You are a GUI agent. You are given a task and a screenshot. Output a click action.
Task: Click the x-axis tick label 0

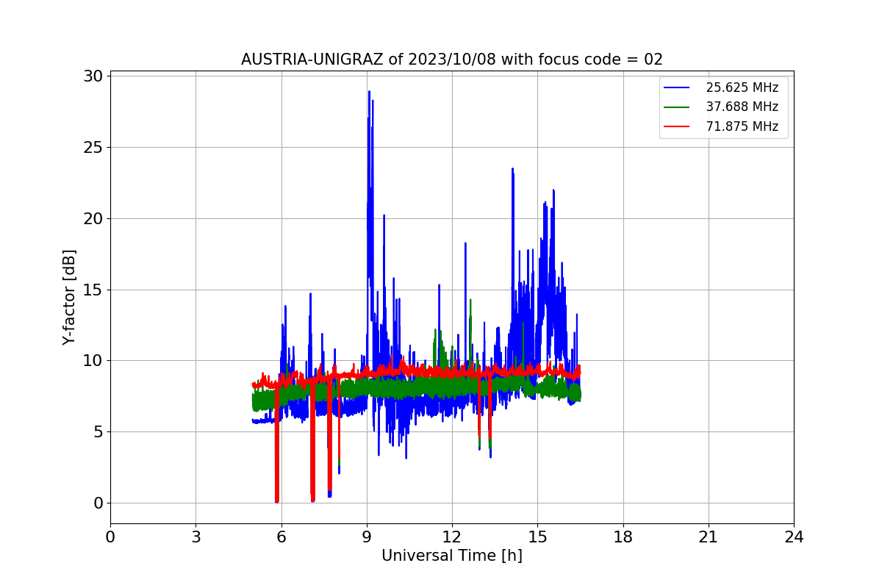coord(110,537)
